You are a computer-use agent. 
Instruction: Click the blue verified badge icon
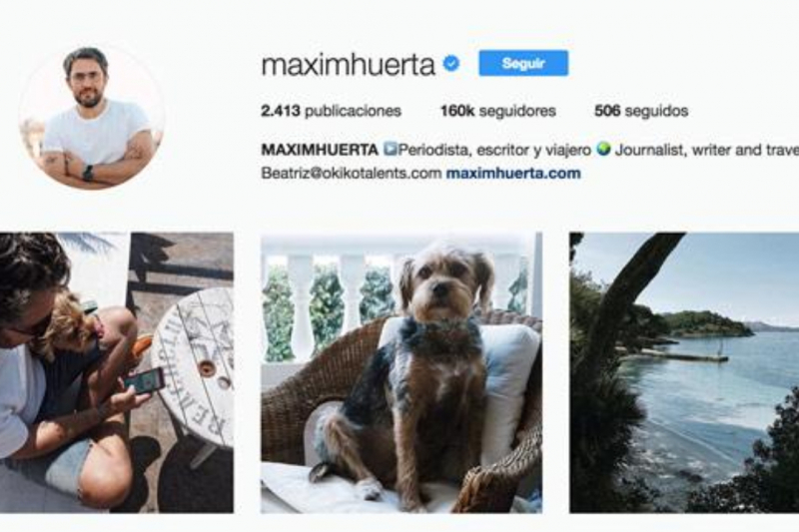coord(451,64)
